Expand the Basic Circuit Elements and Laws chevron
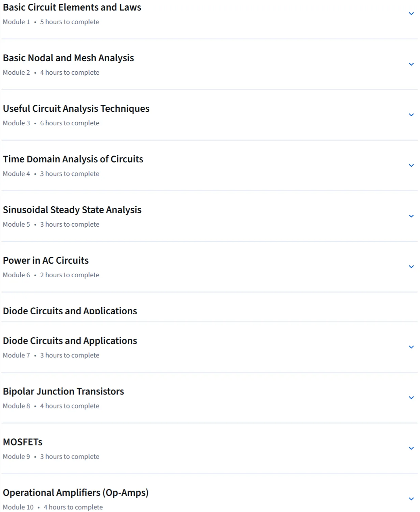The height and width of the screenshot is (512, 420). pos(411,14)
